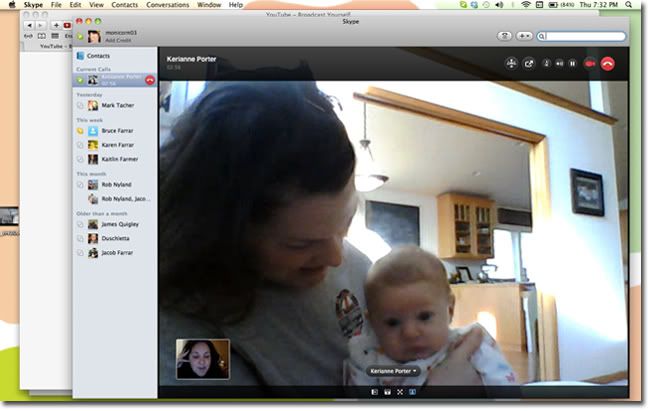Click the back arrow in the browser window
Image resolution: width=648 pixels, height=411 pixels.
point(29,25)
